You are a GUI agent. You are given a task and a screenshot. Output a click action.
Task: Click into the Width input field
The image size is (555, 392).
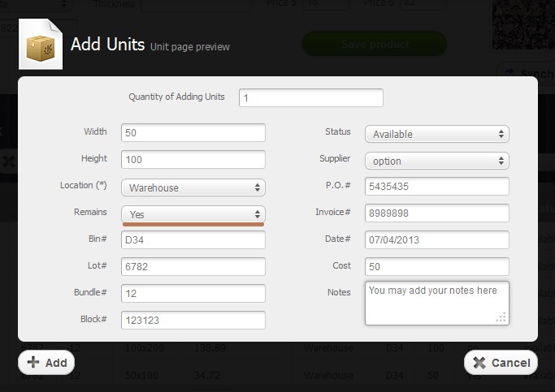[x=193, y=133]
